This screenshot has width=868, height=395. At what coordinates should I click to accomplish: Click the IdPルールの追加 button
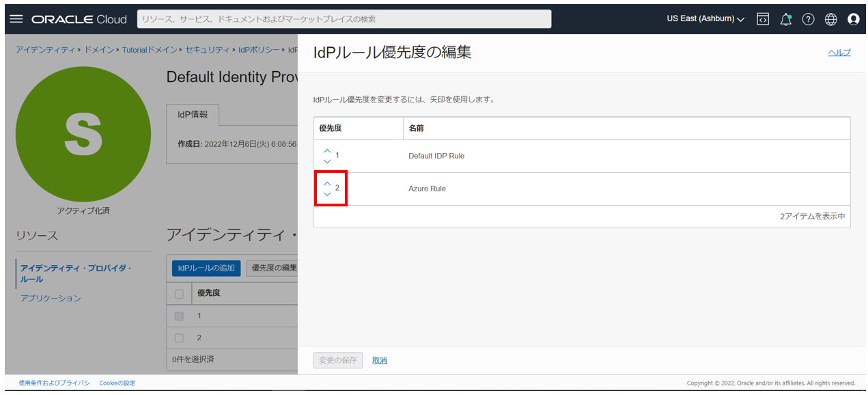click(x=206, y=268)
